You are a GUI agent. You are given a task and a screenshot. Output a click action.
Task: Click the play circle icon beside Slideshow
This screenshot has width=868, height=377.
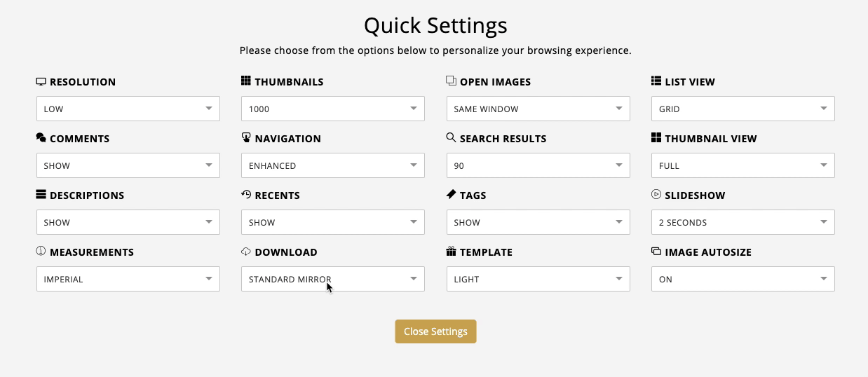click(656, 195)
